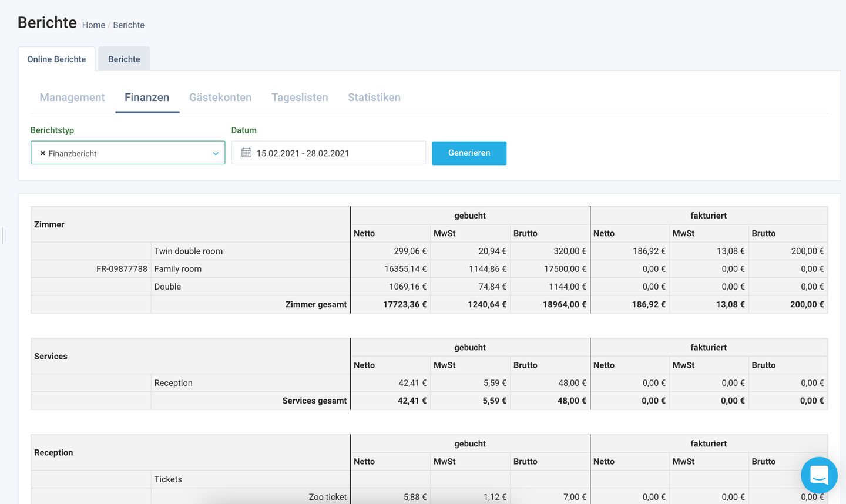This screenshot has width=846, height=504.
Task: Click the date range 15.02.2021 - 28.02.2021 field
Action: tap(328, 153)
